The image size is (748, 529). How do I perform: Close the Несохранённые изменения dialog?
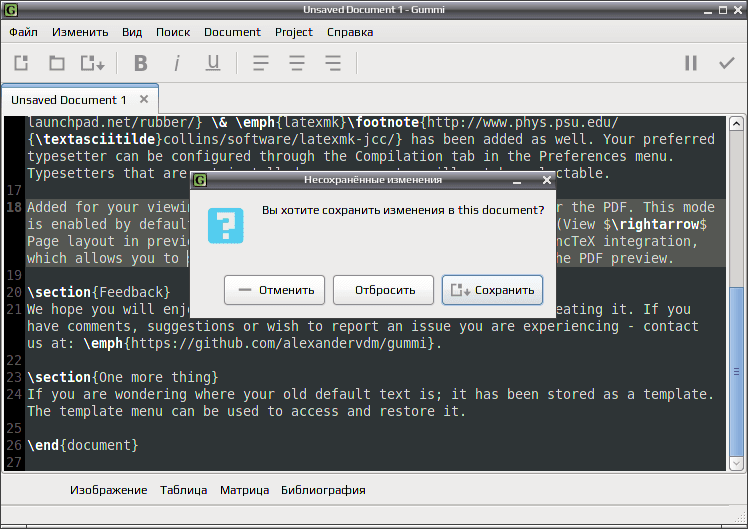tap(547, 180)
